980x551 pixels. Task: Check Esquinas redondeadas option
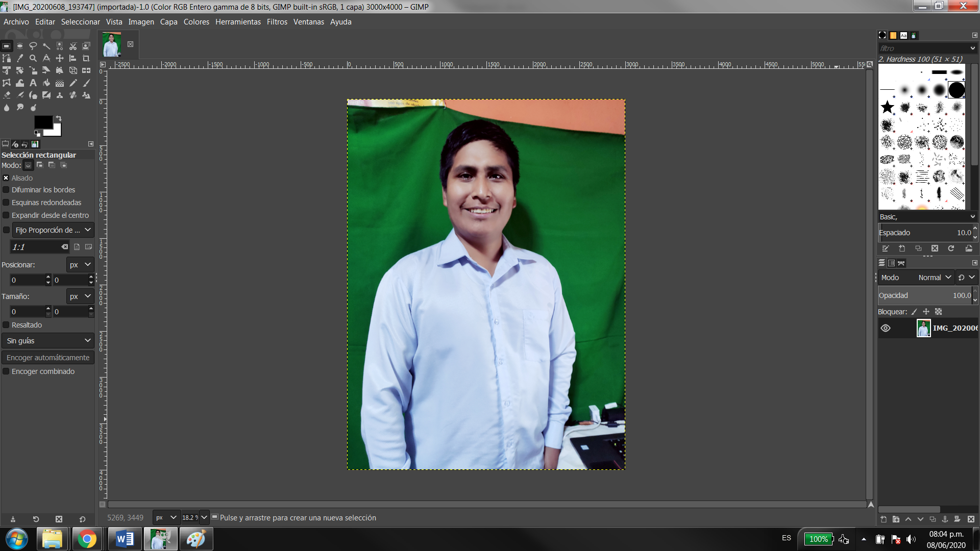coord(6,203)
